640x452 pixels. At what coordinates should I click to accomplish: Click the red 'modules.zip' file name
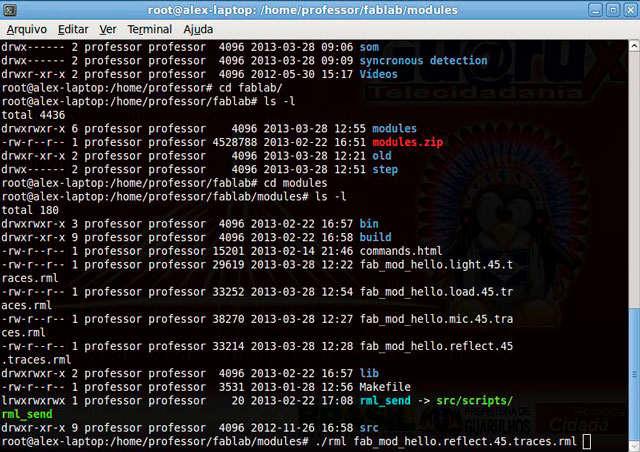(x=407, y=142)
